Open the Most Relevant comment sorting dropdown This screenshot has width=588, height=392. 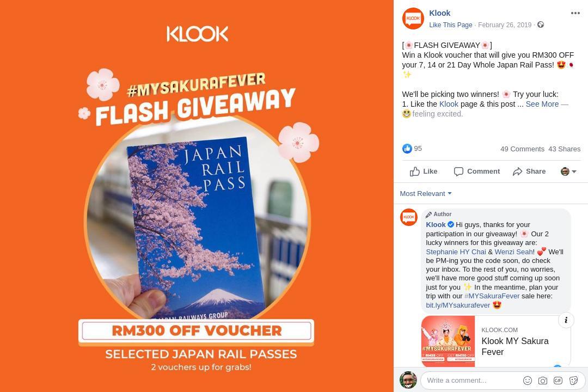point(426,194)
